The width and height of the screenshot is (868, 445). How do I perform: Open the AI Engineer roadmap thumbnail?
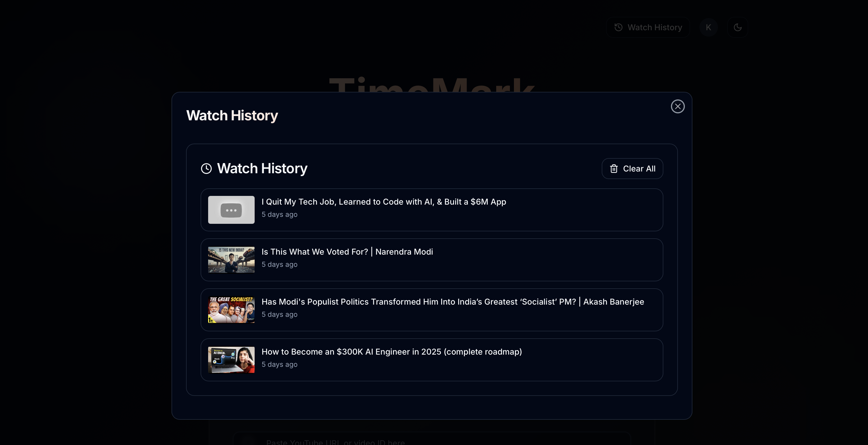coord(231,360)
